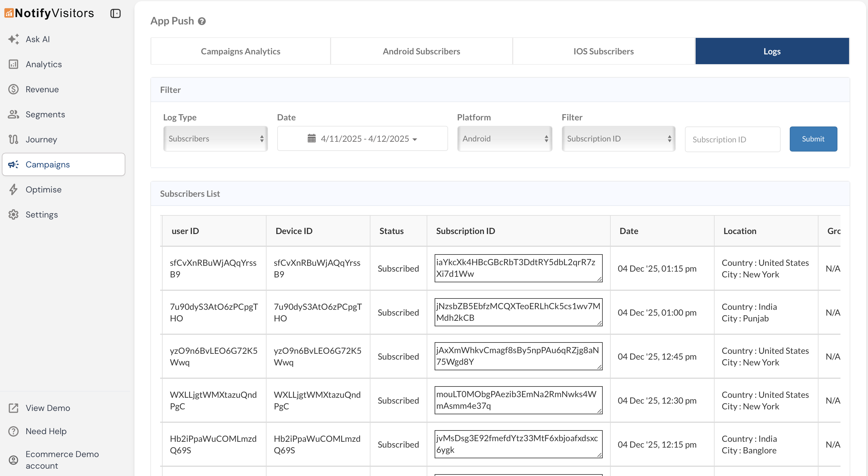Switch to IOS Subscribers tab
The height and width of the screenshot is (476, 868).
[603, 51]
